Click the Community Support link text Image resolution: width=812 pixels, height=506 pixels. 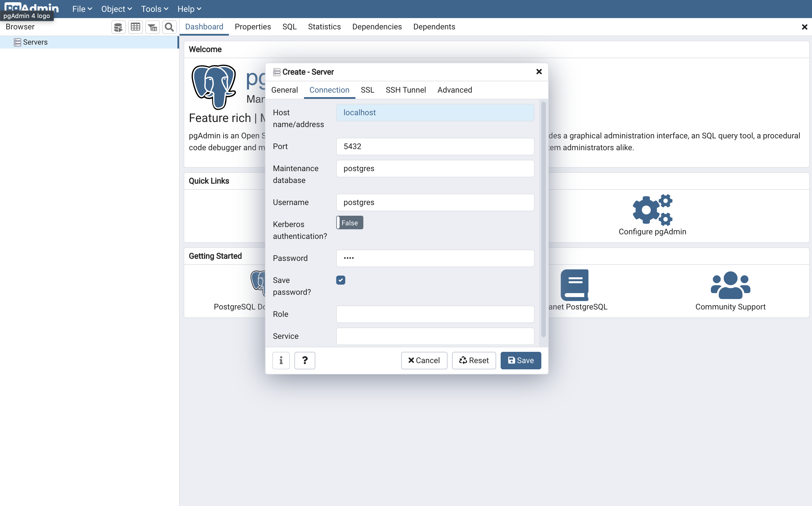730,307
